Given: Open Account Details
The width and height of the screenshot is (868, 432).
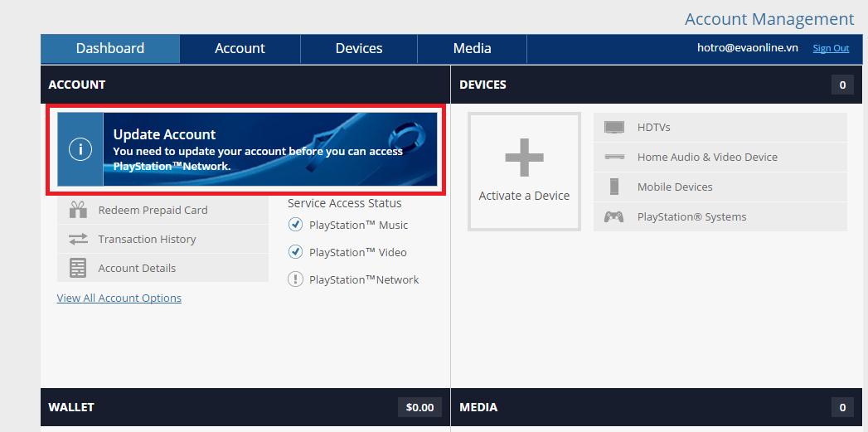Looking at the screenshot, I should (x=162, y=268).
